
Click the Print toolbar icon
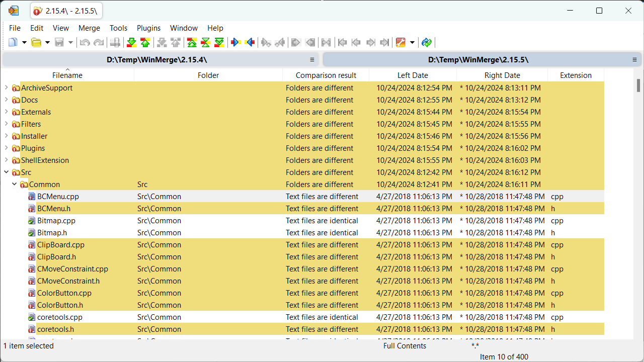115,42
